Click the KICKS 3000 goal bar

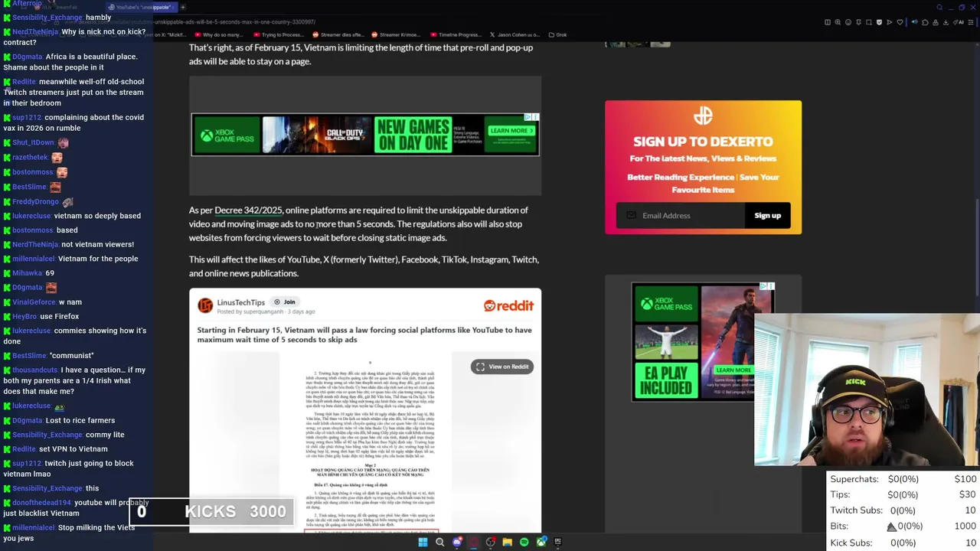(x=212, y=511)
